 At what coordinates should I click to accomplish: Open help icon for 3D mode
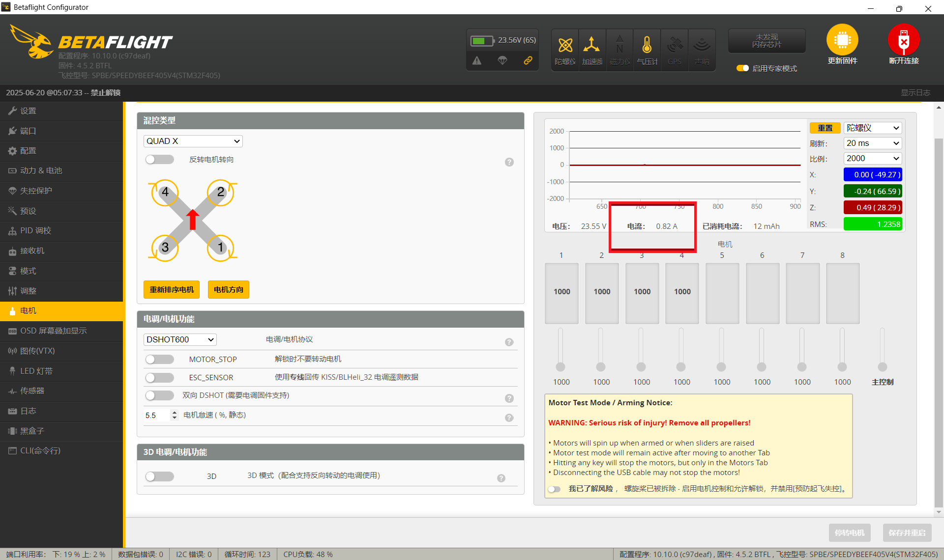pos(501,478)
